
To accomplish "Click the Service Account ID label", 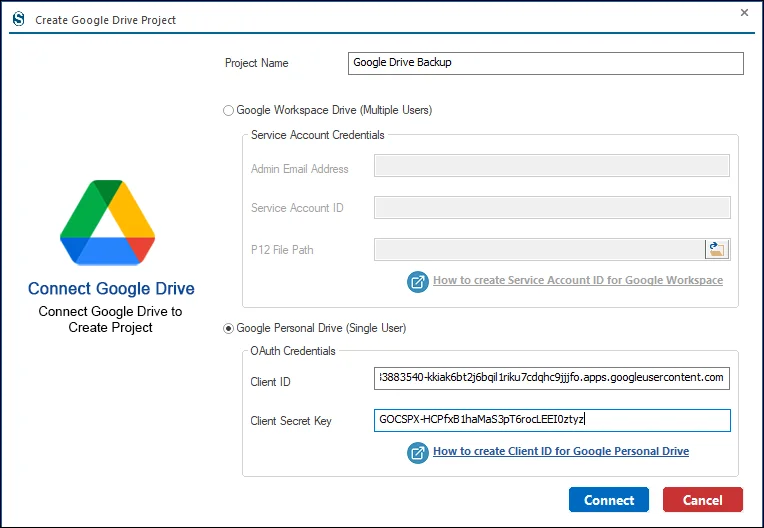I will click(297, 208).
